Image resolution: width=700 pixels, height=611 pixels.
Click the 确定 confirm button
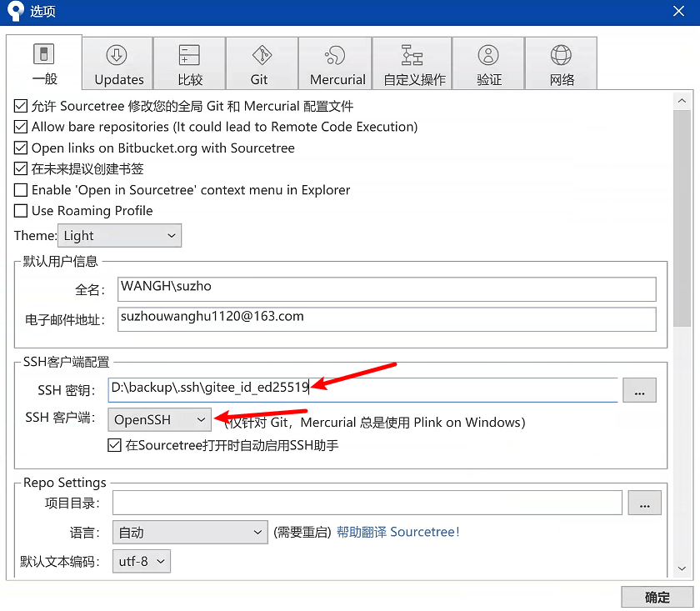point(657,597)
